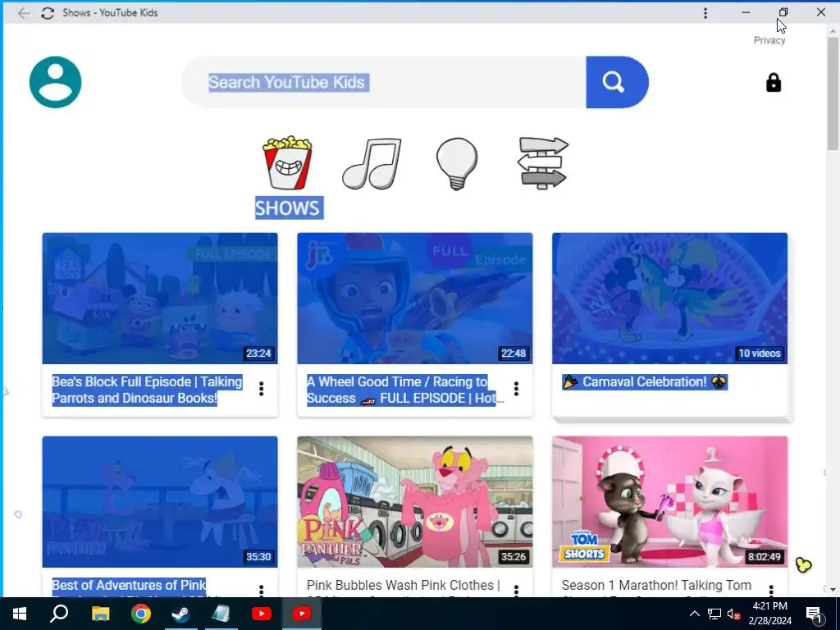Select the Shows popcorn category icon
840x630 pixels.
tap(287, 162)
